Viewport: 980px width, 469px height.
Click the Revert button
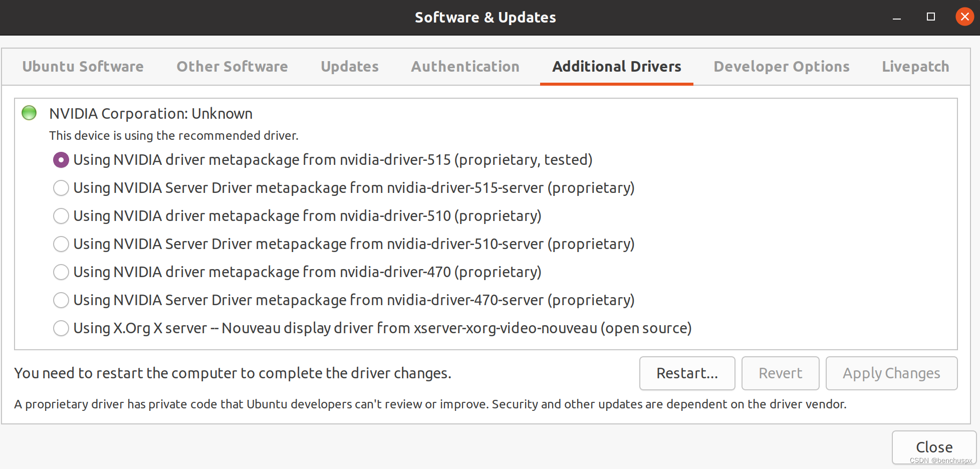point(780,373)
